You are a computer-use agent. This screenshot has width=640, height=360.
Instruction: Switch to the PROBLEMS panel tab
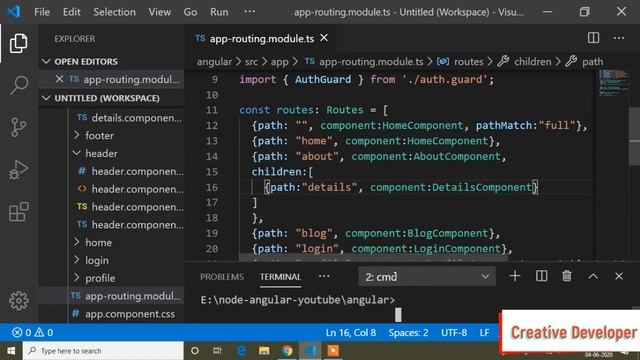click(222, 277)
